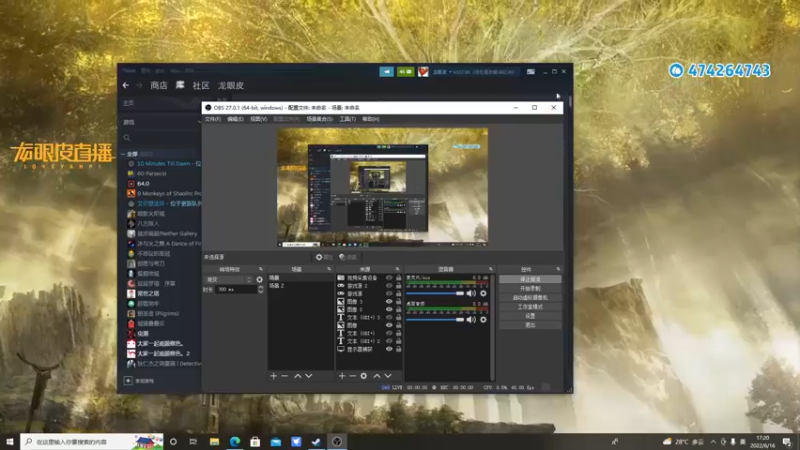
Task: Click the 启动虚拟摄像机 button
Action: (x=530, y=297)
